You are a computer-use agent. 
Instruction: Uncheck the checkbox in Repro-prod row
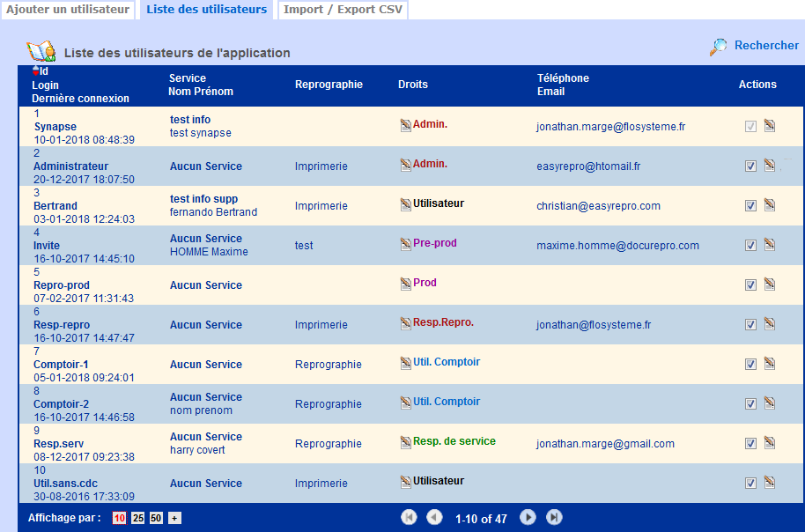pos(750,284)
